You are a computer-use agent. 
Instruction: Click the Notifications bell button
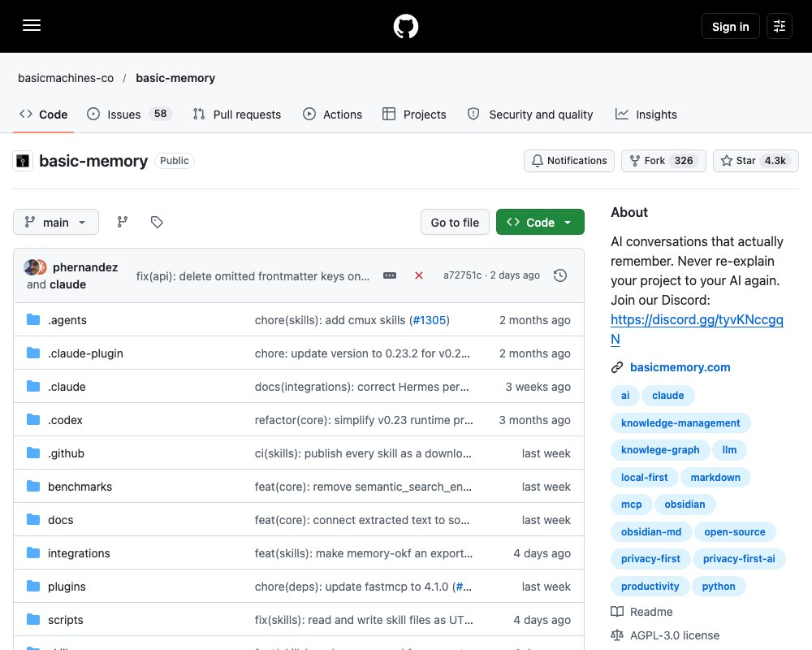pos(569,161)
